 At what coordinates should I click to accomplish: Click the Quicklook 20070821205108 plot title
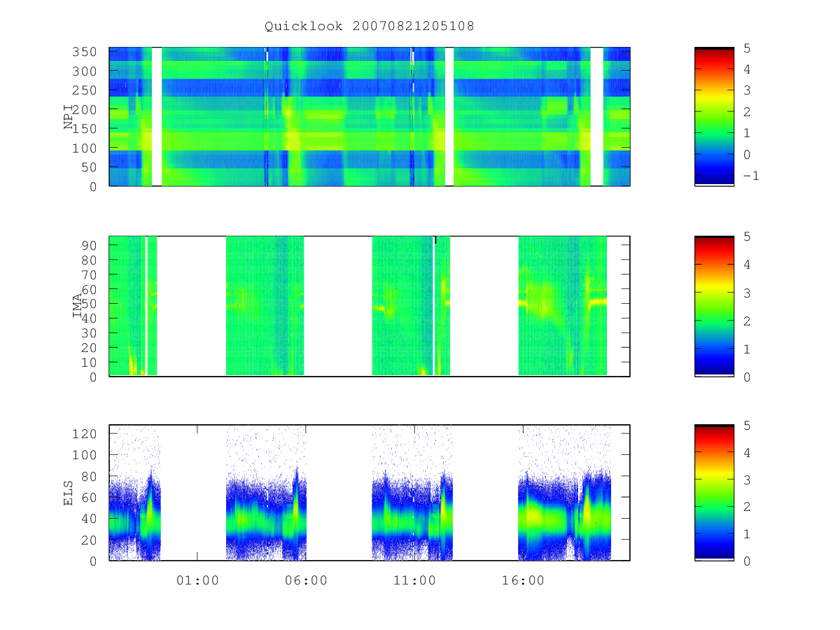pos(370,26)
